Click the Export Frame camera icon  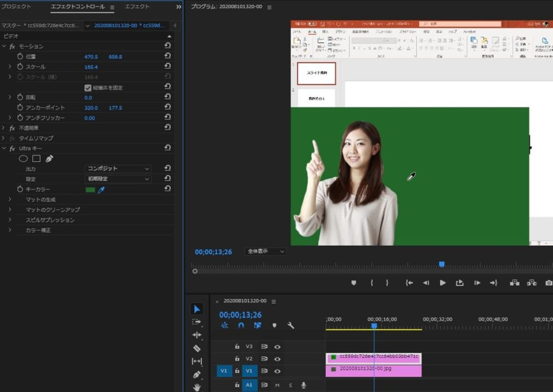point(548,283)
